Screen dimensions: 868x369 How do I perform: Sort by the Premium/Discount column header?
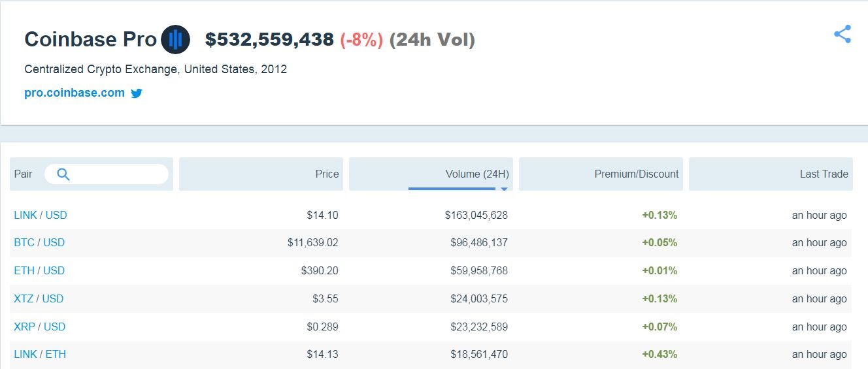click(636, 174)
